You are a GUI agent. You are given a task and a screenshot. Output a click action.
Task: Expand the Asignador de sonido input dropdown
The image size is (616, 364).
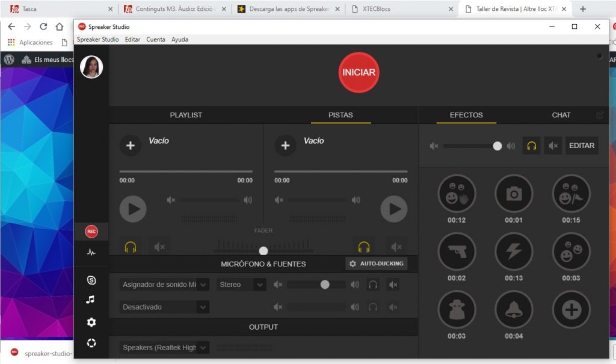point(203,285)
